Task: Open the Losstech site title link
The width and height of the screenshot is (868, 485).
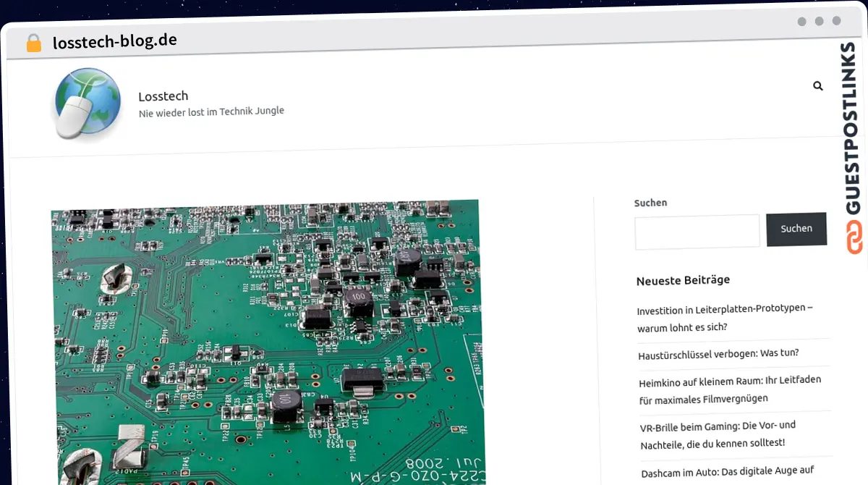Action: pyautogui.click(x=163, y=96)
